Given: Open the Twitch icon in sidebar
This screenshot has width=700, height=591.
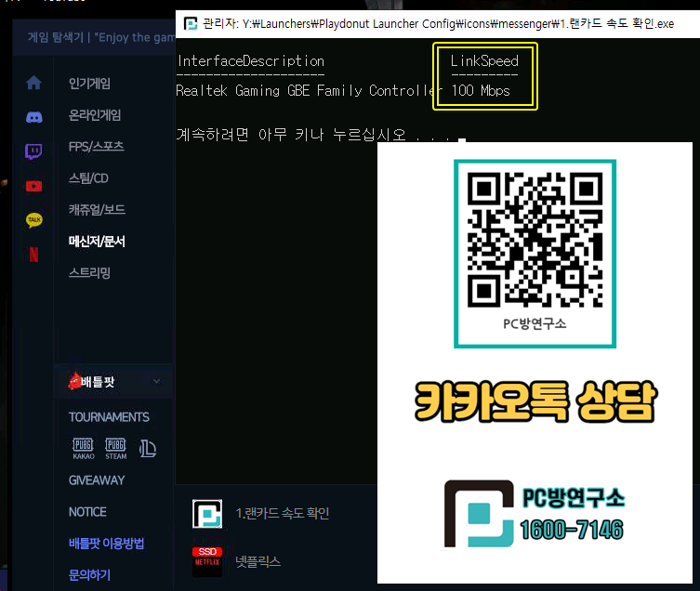Looking at the screenshot, I should [33, 151].
